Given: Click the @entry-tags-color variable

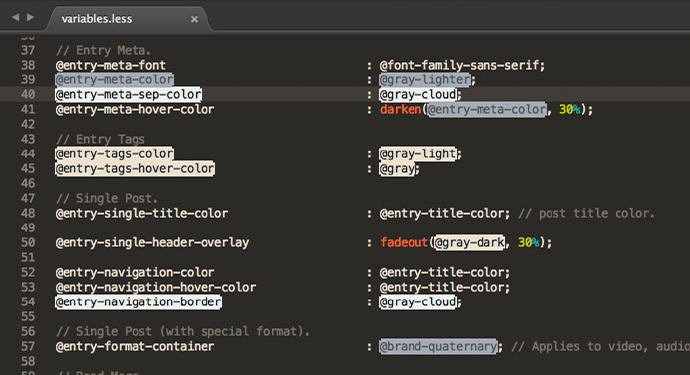Looking at the screenshot, I should pyautogui.click(x=114, y=154).
